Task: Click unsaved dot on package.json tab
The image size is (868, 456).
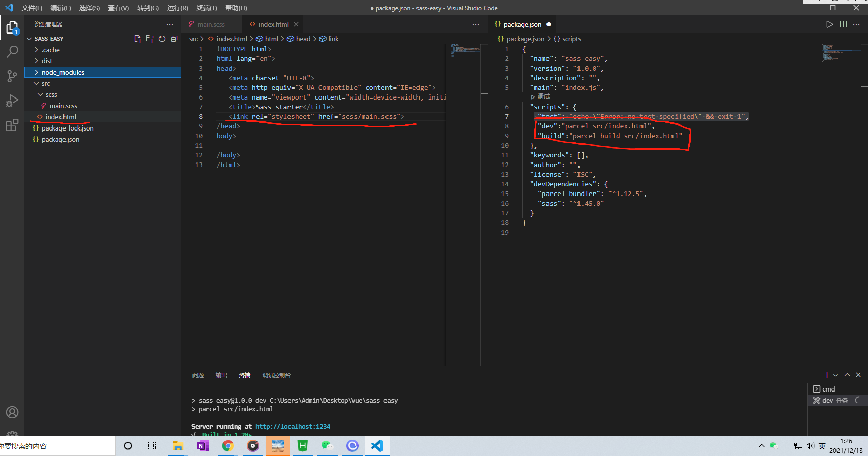Action: 549,24
